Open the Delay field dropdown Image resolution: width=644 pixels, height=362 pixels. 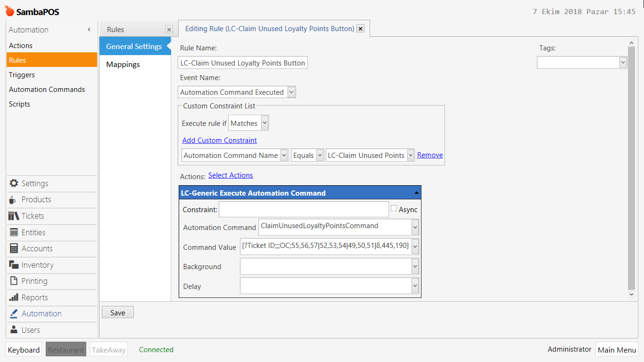tap(415, 286)
